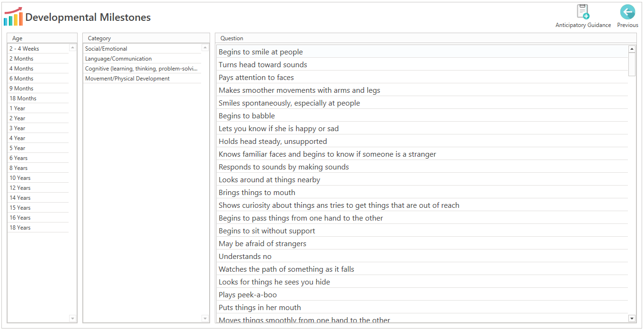Select the 1 Year age row
This screenshot has width=644, height=329.
tap(38, 108)
